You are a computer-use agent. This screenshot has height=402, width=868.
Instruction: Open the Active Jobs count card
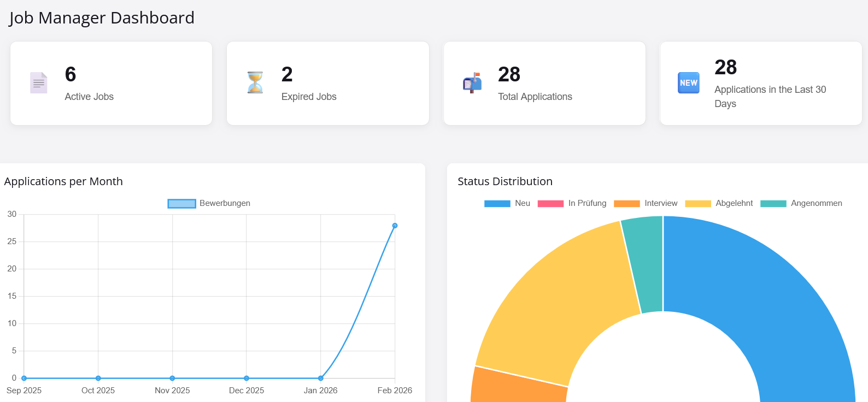pyautogui.click(x=111, y=83)
